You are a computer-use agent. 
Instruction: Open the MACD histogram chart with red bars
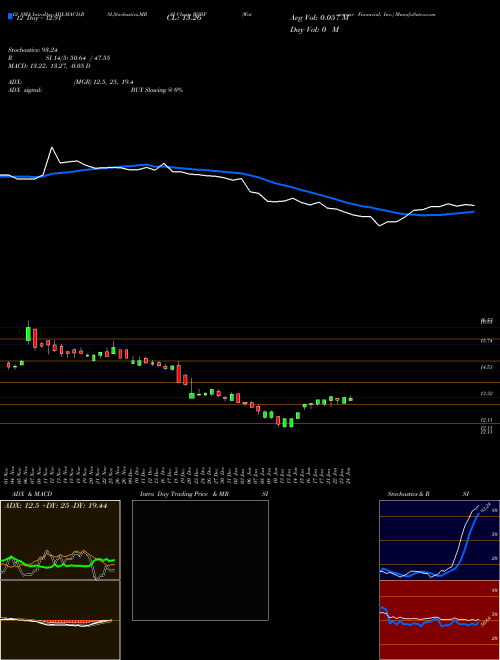[60, 620]
